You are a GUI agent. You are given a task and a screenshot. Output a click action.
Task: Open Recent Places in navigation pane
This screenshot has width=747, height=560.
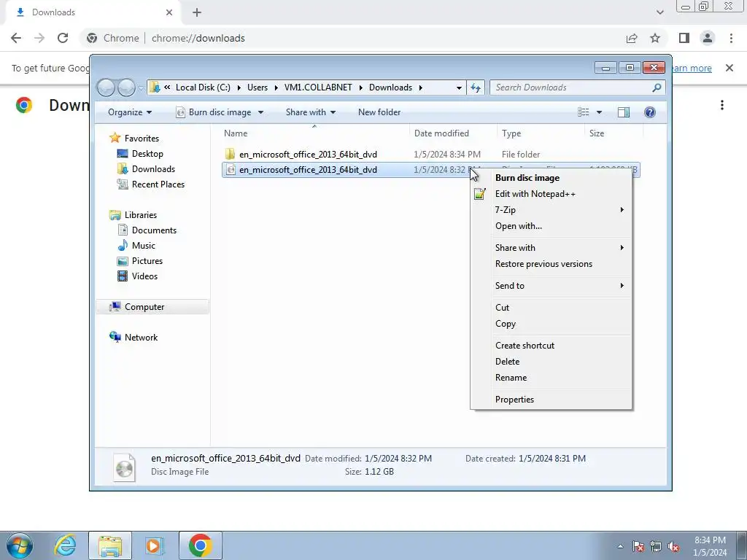158,184
